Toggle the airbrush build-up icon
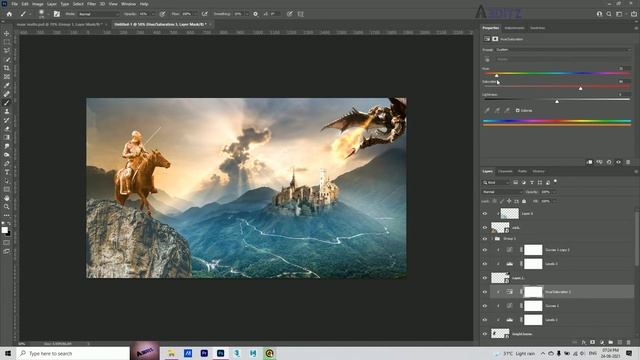 (205, 14)
